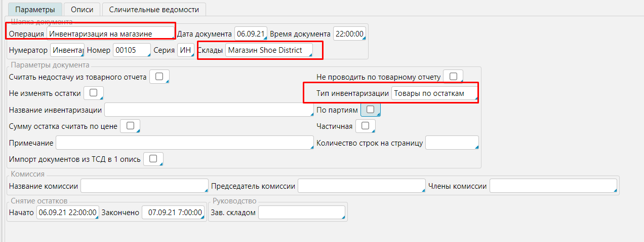Switch to the Описи tab
The height and width of the screenshot is (242, 644).
82,10
